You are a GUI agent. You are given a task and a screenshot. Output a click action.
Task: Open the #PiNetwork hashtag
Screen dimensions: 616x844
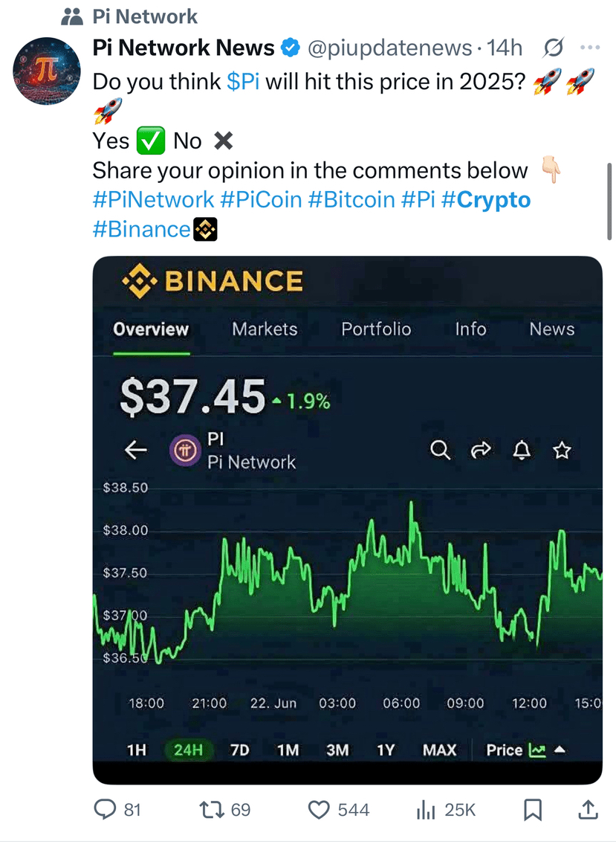[x=153, y=200]
